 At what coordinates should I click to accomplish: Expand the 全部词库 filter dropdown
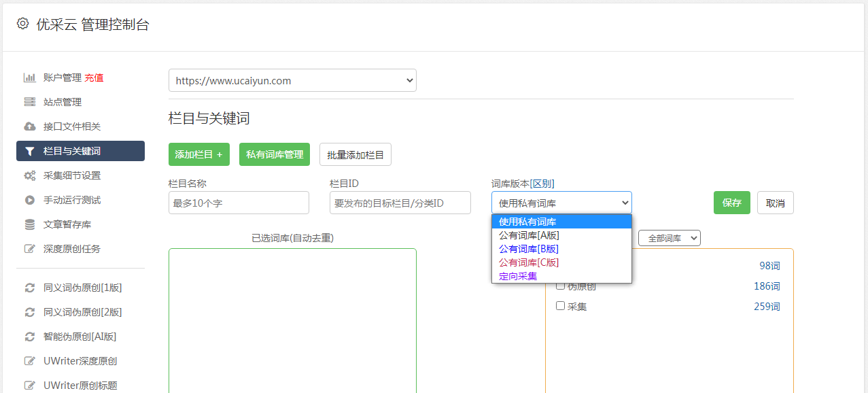670,238
